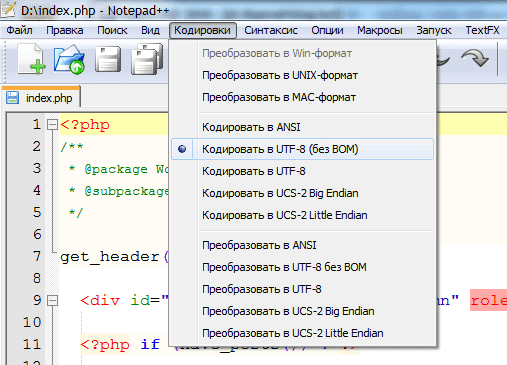Open the Макросы menu
Image resolution: width=507 pixels, height=365 pixels.
coord(380,30)
